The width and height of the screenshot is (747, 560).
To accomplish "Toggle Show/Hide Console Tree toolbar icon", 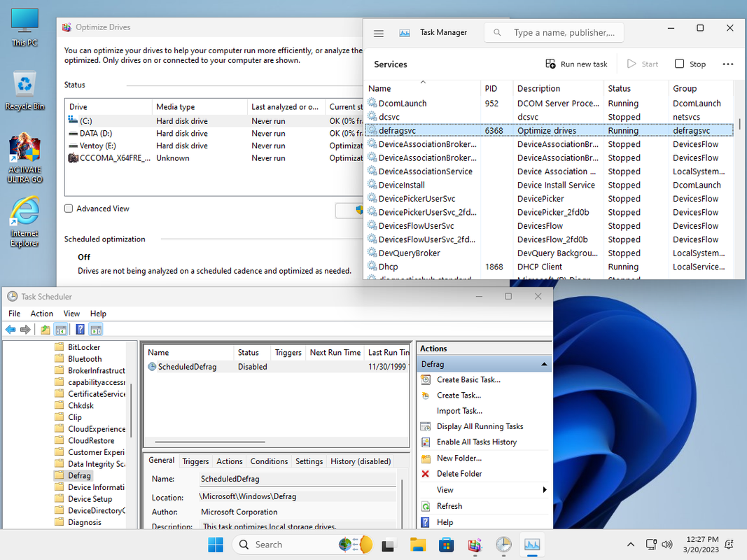I will [60, 330].
